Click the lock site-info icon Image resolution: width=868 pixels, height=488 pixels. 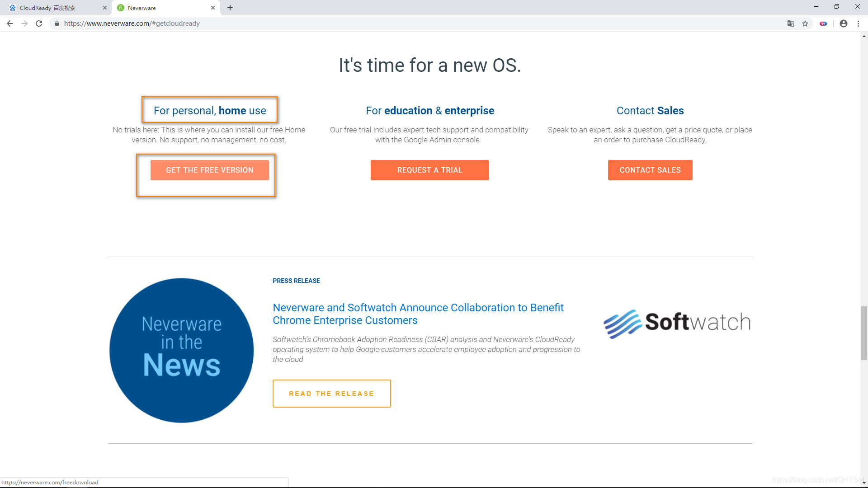(57, 23)
